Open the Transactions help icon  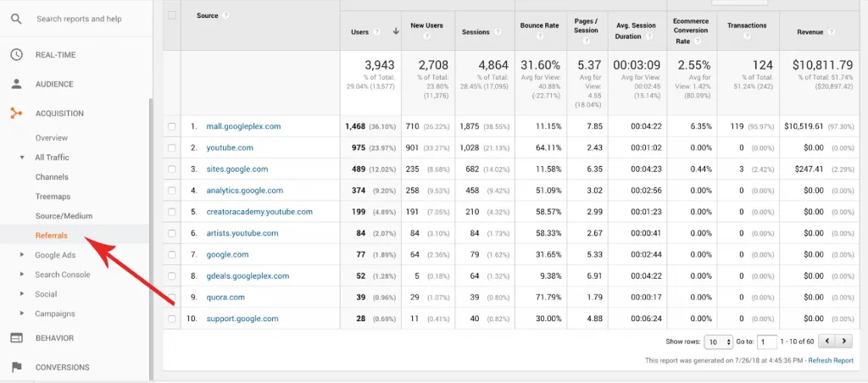[x=748, y=36]
